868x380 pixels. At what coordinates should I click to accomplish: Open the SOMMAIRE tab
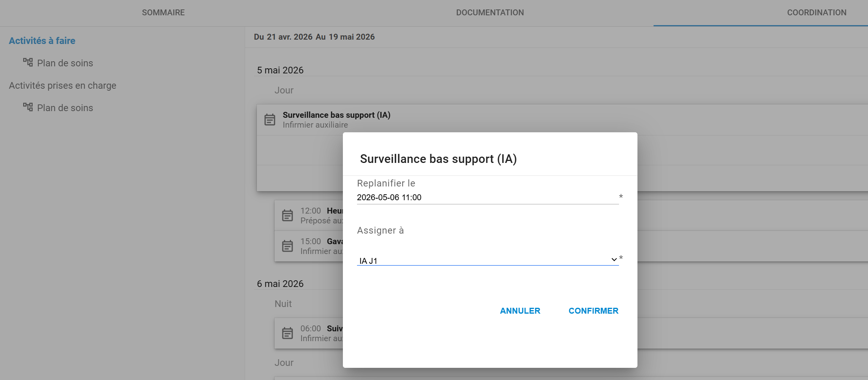(163, 13)
